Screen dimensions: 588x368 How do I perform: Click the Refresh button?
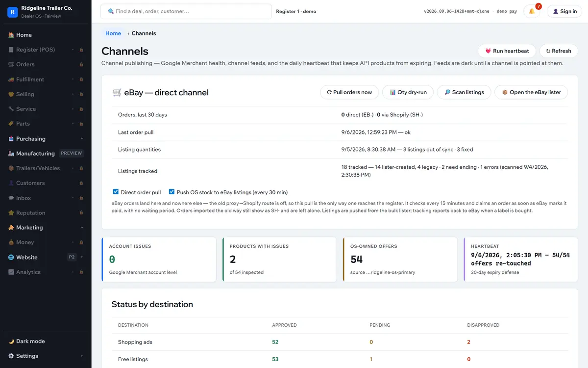coord(559,51)
